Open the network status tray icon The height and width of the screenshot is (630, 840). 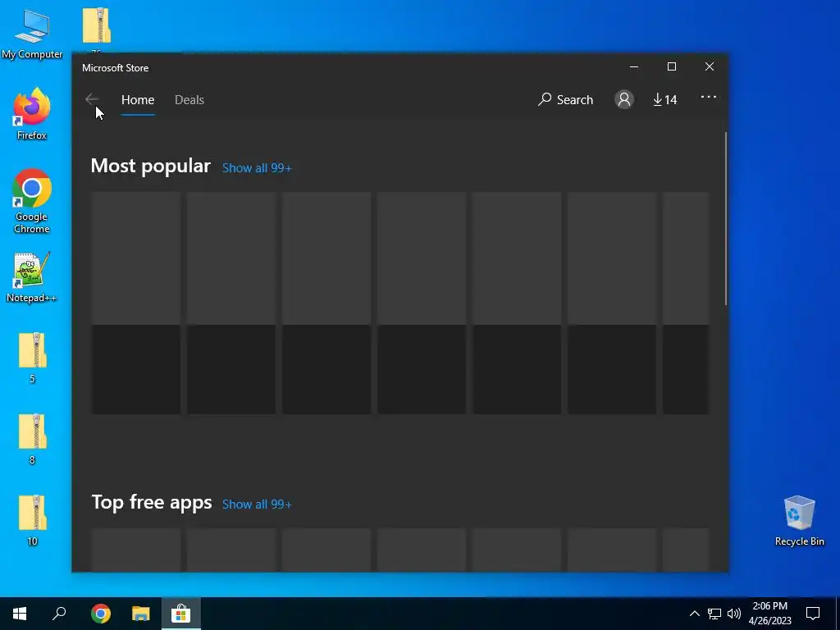pos(714,614)
